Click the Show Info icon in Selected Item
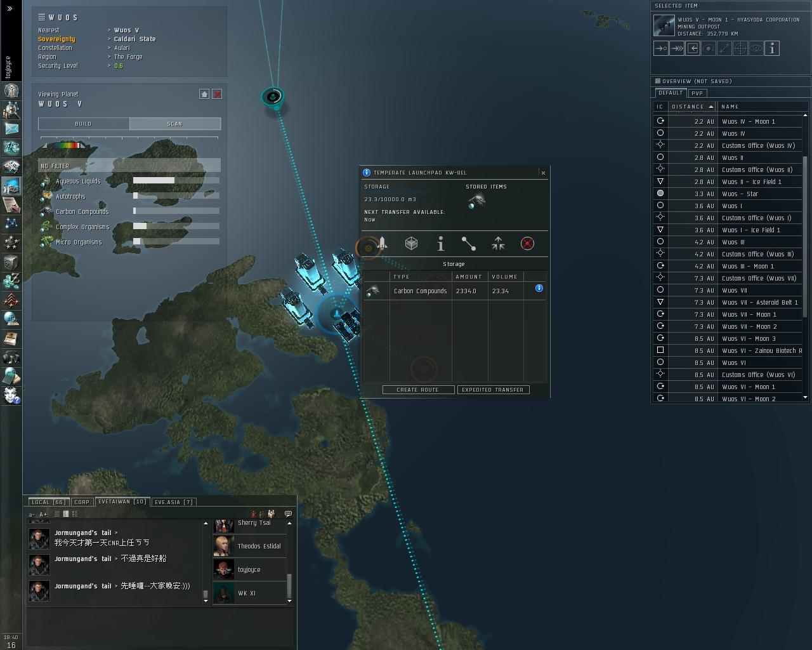The image size is (812, 650). click(x=772, y=48)
